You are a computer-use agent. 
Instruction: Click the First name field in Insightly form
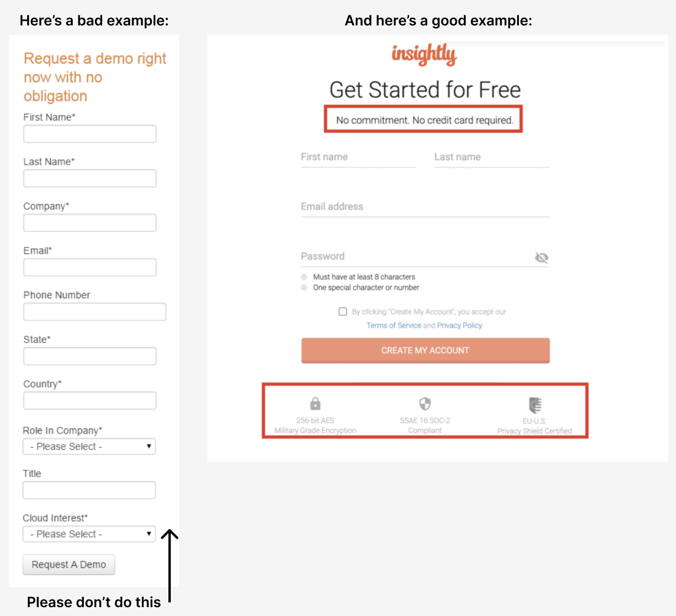pos(357,157)
